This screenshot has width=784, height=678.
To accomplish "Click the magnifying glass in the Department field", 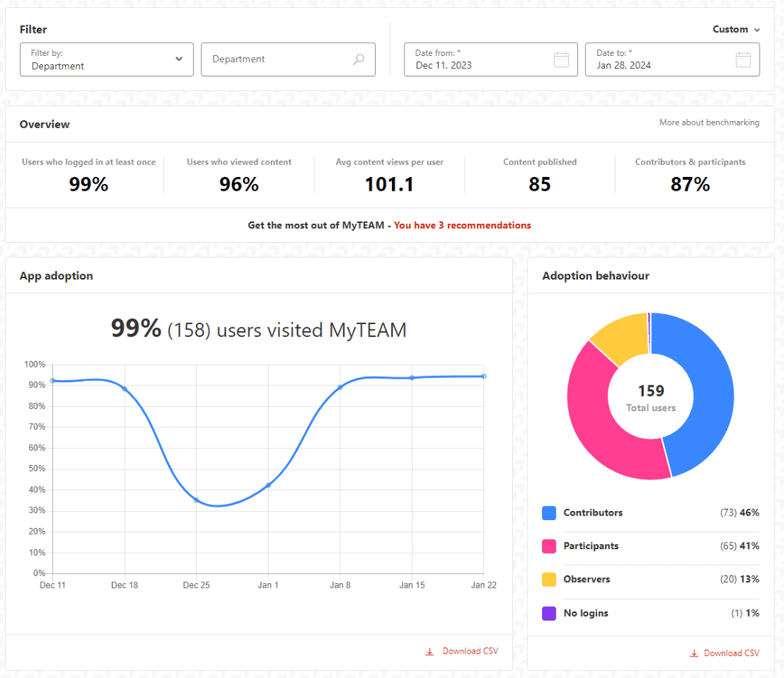I will [x=358, y=59].
